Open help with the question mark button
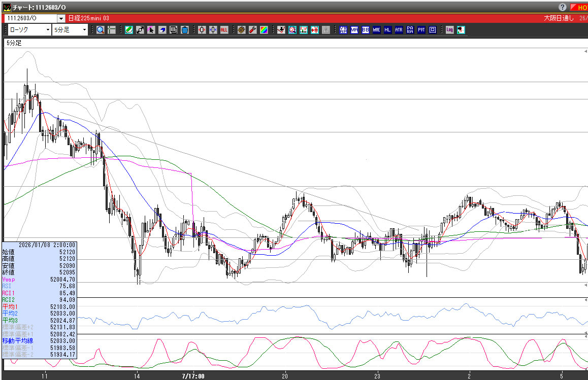The width and height of the screenshot is (588, 380). 563,7
